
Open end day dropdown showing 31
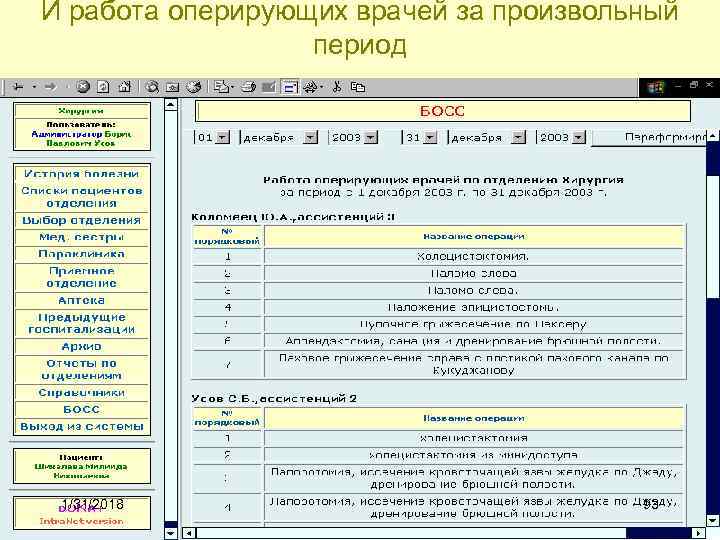tap(430, 137)
